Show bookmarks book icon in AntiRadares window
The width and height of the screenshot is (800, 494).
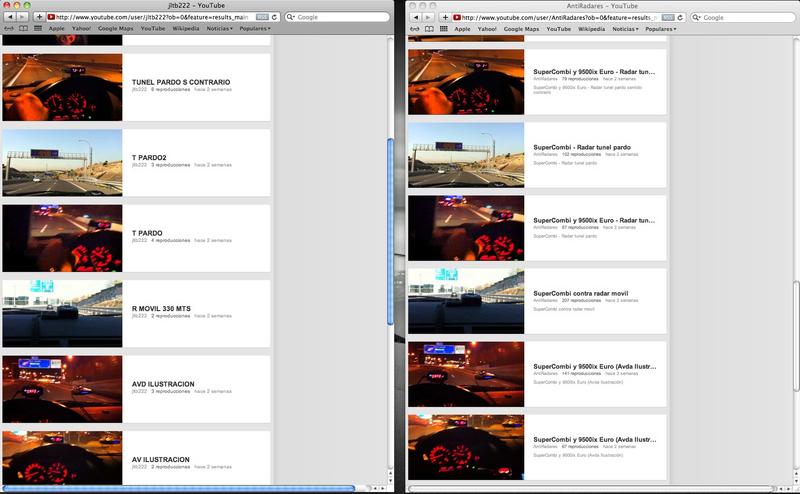[427, 29]
